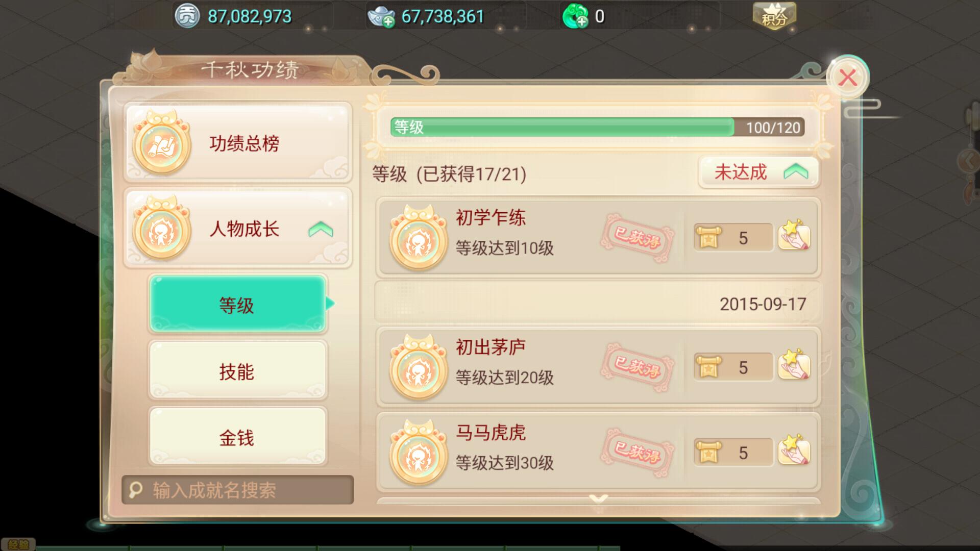The image size is (980, 551).
Task: Click share icon for 马马虎虎 achievement
Action: 794,450
